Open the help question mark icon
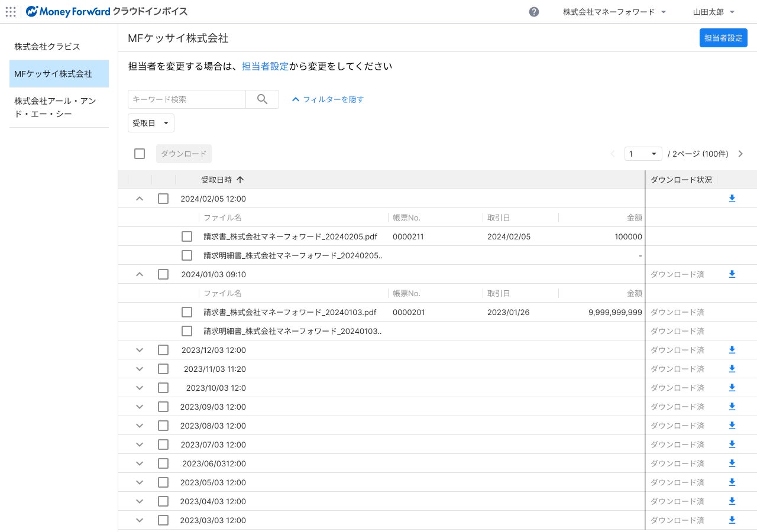 click(534, 12)
